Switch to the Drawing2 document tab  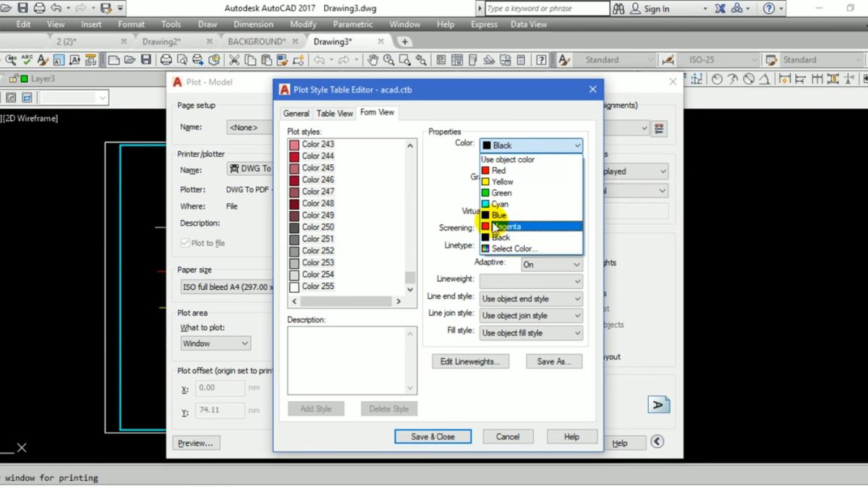click(x=161, y=42)
